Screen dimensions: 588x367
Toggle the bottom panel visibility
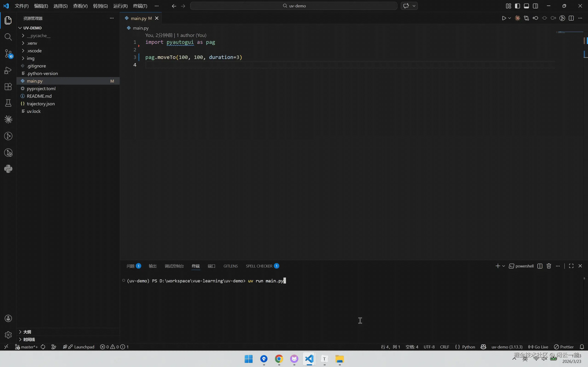[526, 6]
